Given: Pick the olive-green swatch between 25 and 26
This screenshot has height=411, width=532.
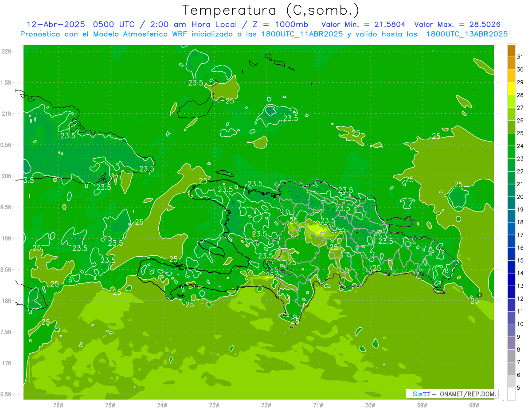Looking at the screenshot, I should coord(511,127).
